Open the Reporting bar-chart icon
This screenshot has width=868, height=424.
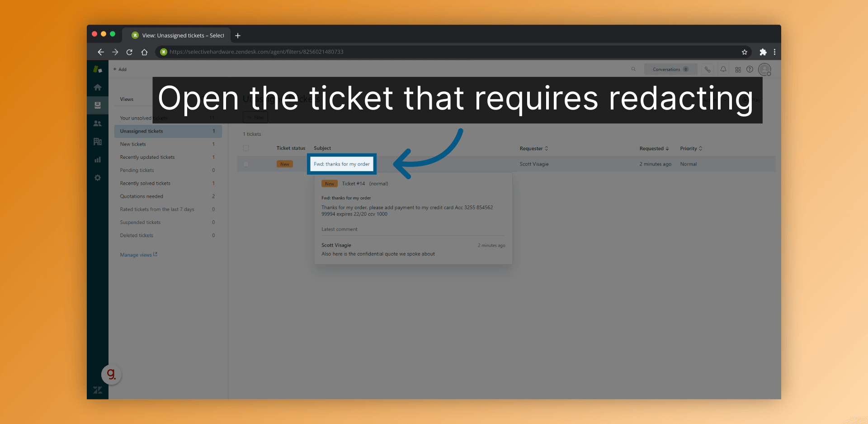98,159
